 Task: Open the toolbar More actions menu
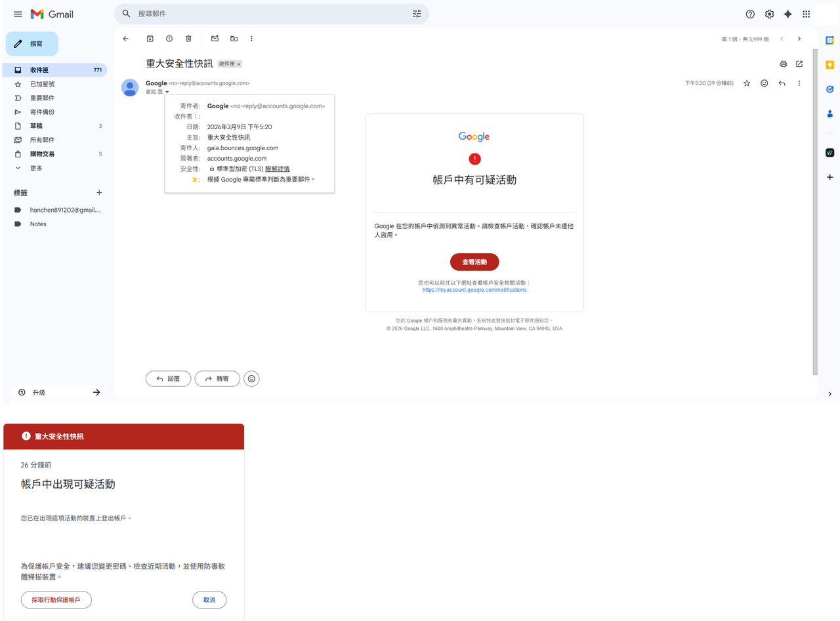[x=251, y=39]
